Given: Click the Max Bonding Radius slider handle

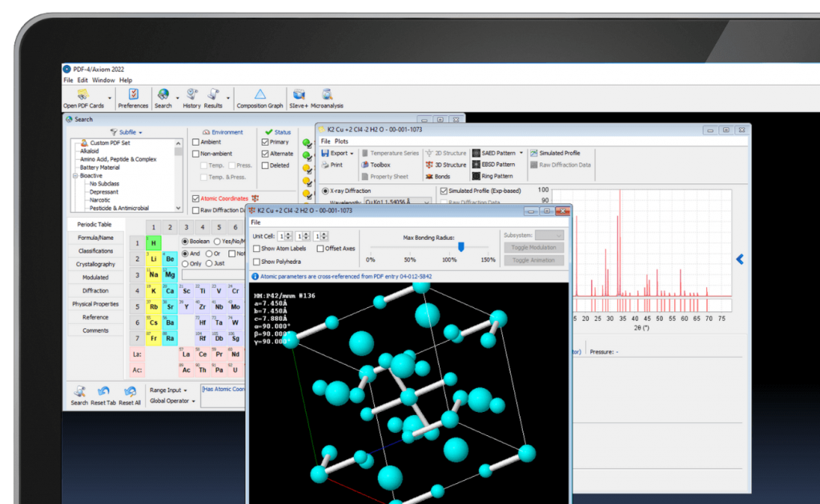Looking at the screenshot, I should point(461,246).
